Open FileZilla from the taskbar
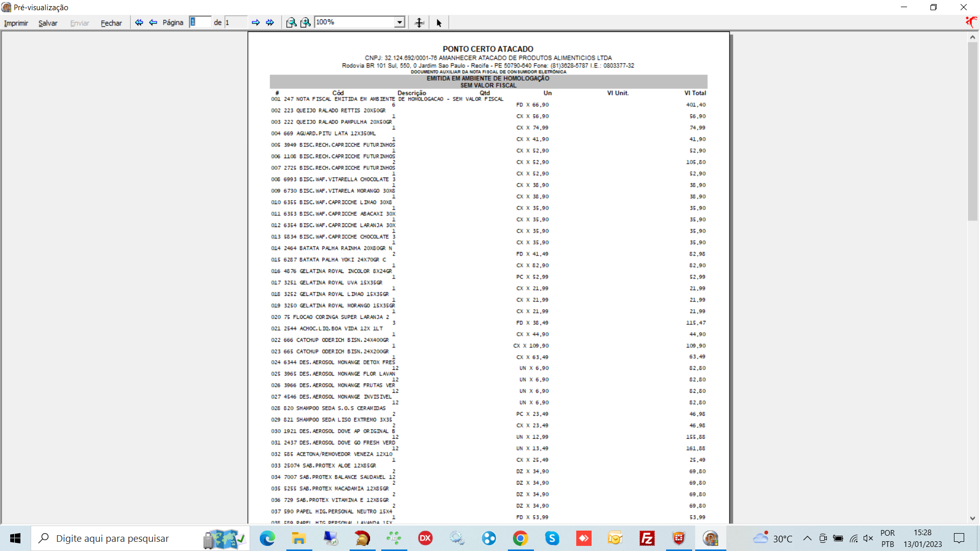 click(647, 538)
